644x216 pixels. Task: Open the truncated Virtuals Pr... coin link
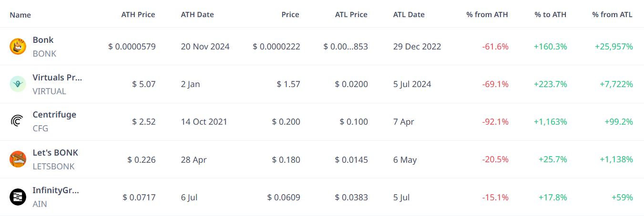(x=57, y=78)
